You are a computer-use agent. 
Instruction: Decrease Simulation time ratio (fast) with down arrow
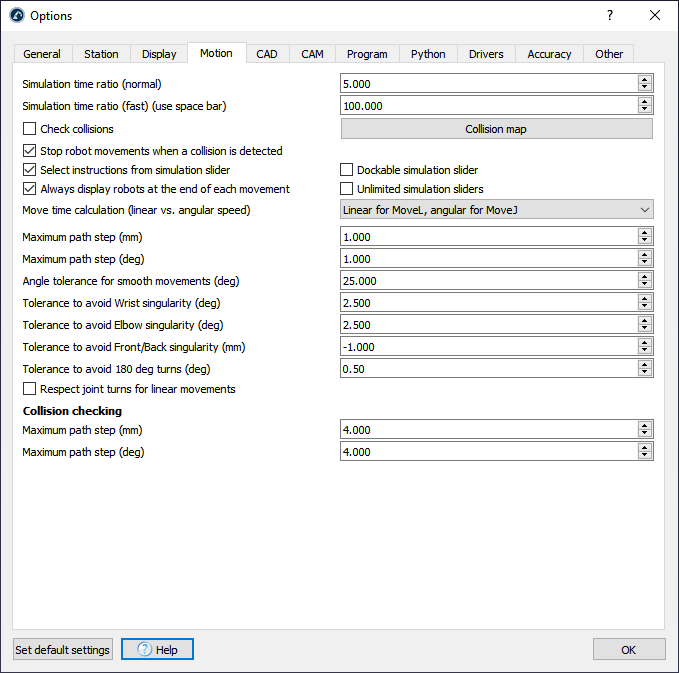coord(645,109)
